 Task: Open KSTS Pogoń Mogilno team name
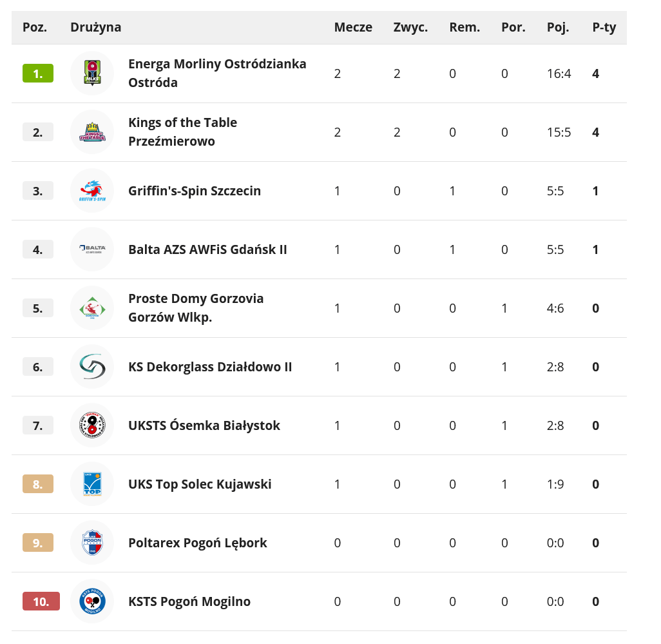[x=189, y=601]
